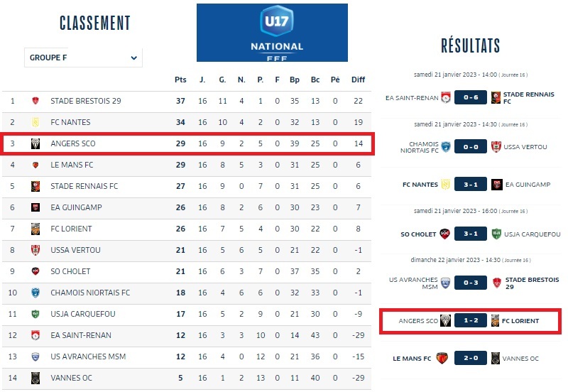Click the 0 - 6 score button

470,97
